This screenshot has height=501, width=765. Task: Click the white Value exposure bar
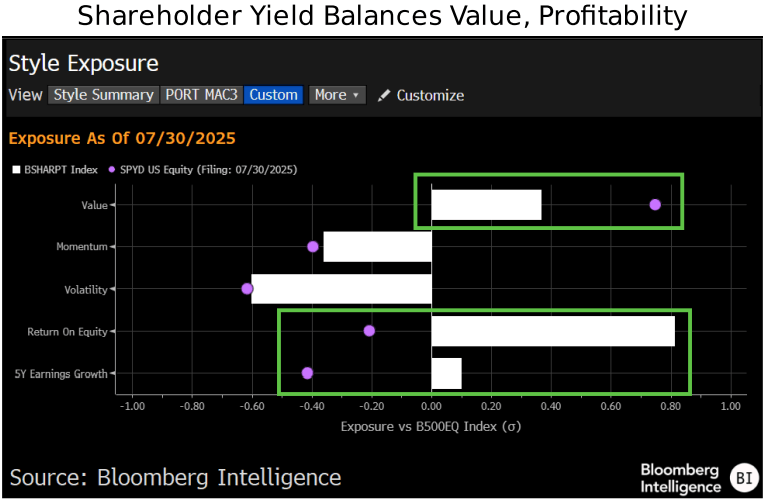coord(486,204)
